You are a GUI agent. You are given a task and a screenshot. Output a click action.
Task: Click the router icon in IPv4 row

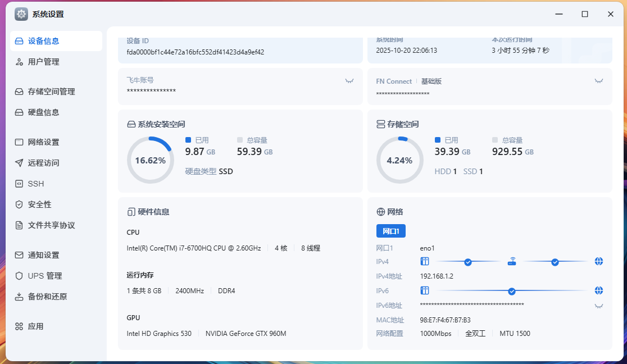tap(511, 262)
